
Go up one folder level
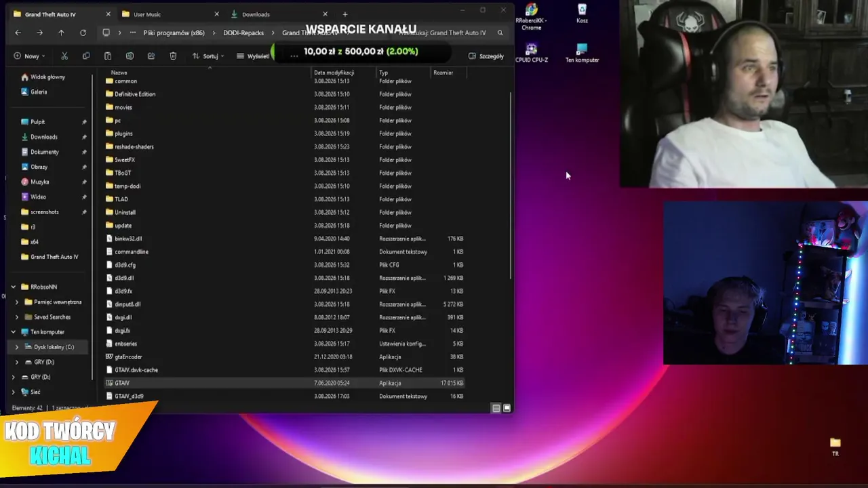pos(61,33)
